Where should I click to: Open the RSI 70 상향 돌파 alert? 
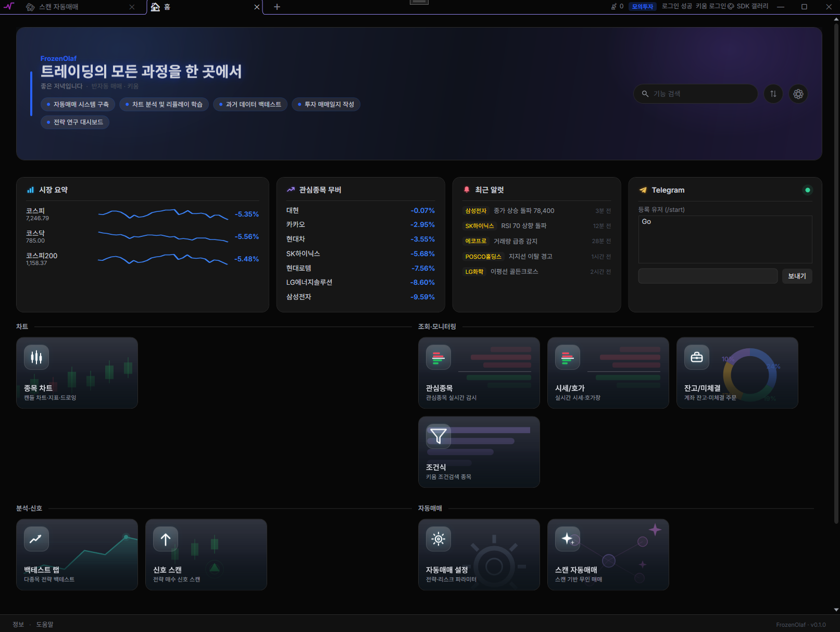537,226
